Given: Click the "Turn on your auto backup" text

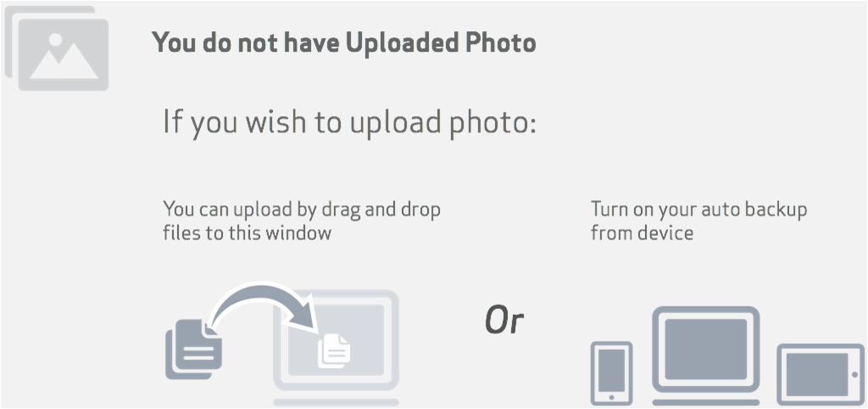Looking at the screenshot, I should coord(698,210).
